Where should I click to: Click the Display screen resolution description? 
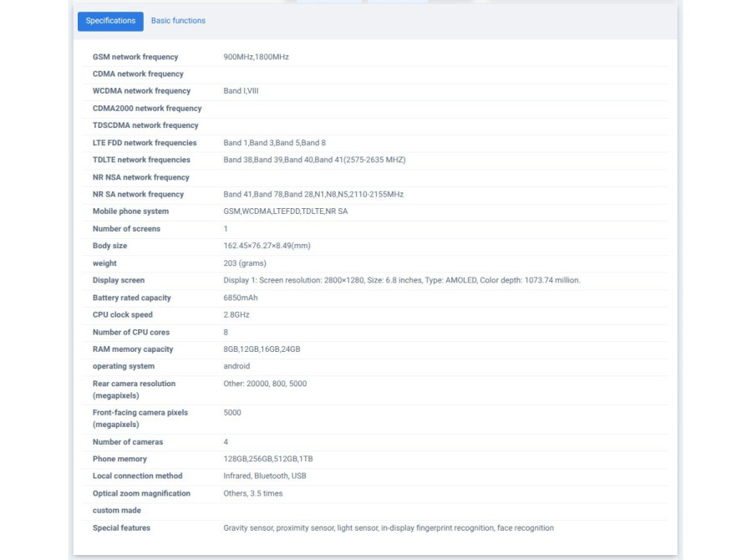click(401, 281)
